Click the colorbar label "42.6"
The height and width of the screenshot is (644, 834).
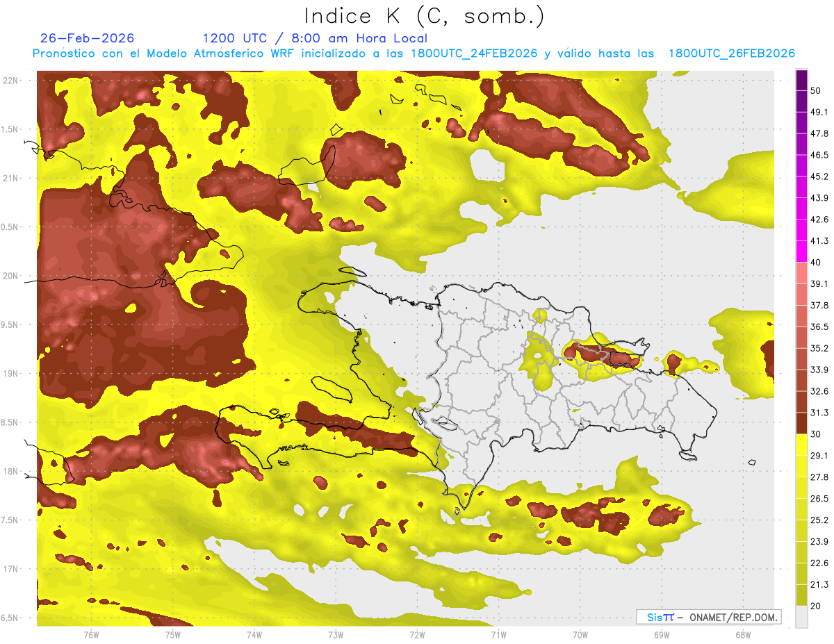pos(819,220)
